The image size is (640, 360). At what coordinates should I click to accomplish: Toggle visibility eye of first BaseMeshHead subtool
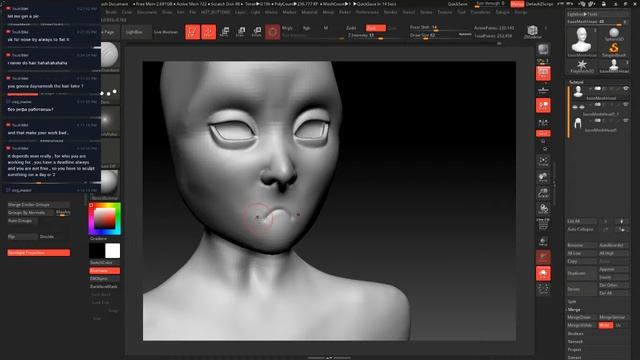[x=625, y=89]
